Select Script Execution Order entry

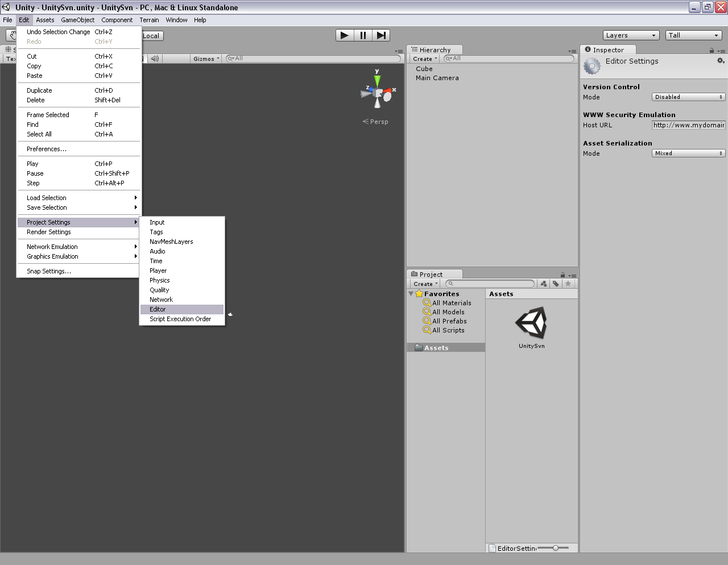pyautogui.click(x=182, y=319)
